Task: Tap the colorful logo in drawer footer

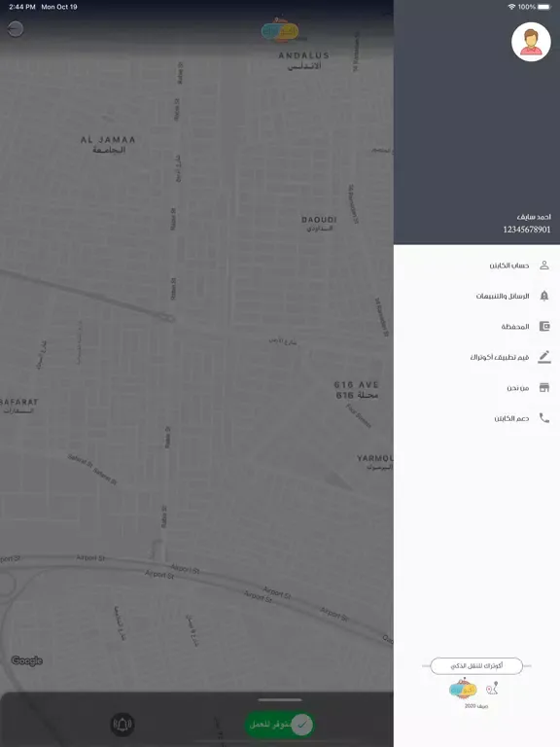Action: (x=463, y=689)
